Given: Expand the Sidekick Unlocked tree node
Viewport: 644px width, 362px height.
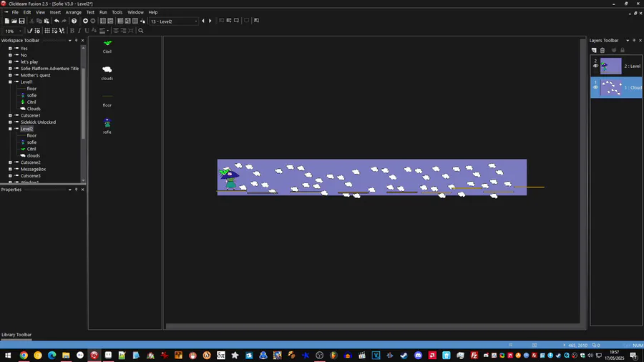Looking at the screenshot, I should [10, 122].
